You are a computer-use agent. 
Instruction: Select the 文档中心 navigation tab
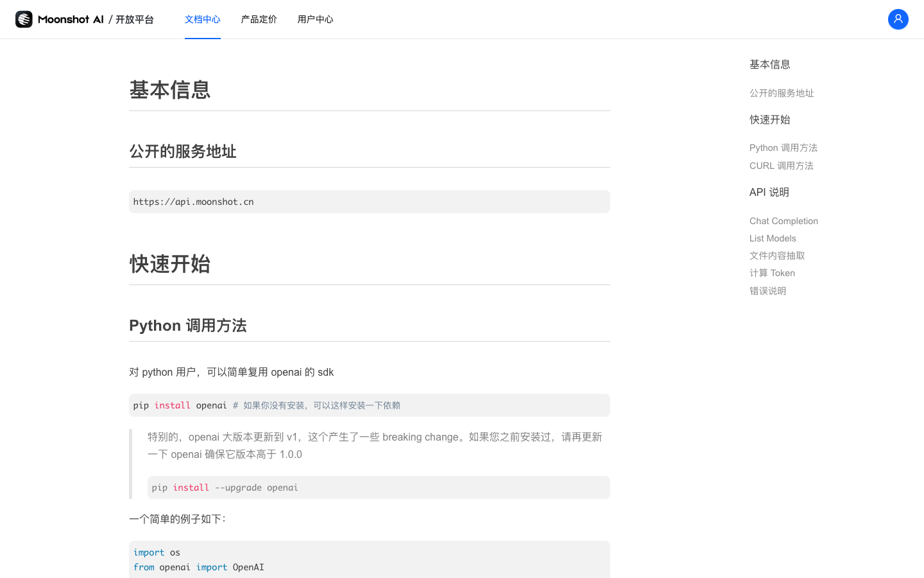[202, 19]
